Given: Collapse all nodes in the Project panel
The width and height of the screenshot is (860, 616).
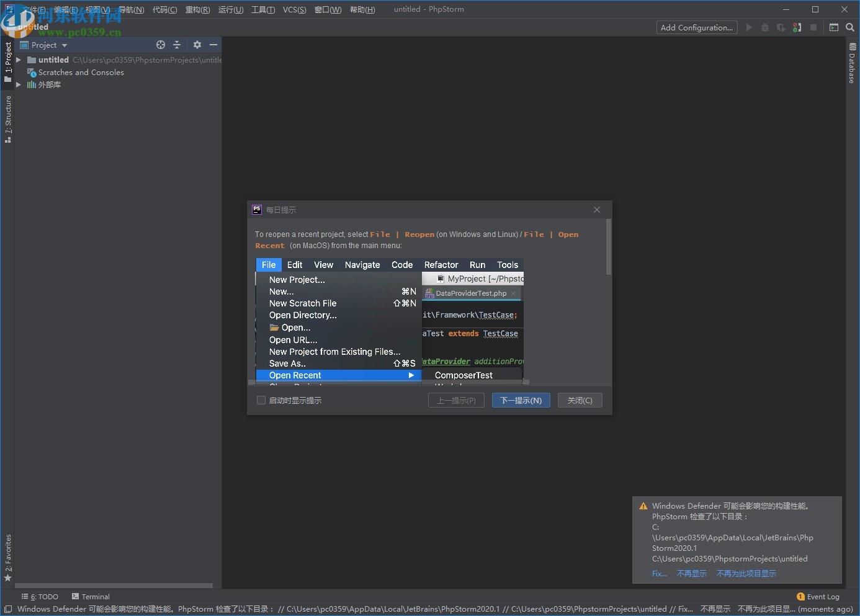Looking at the screenshot, I should pos(177,45).
